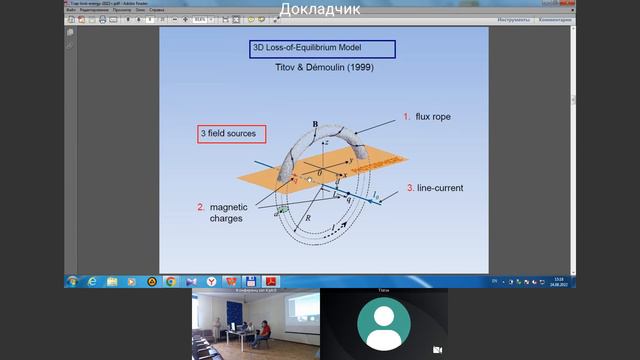The image size is (640, 360).
Task: Open page thumbnails in left sidebar
Action: (x=70, y=32)
